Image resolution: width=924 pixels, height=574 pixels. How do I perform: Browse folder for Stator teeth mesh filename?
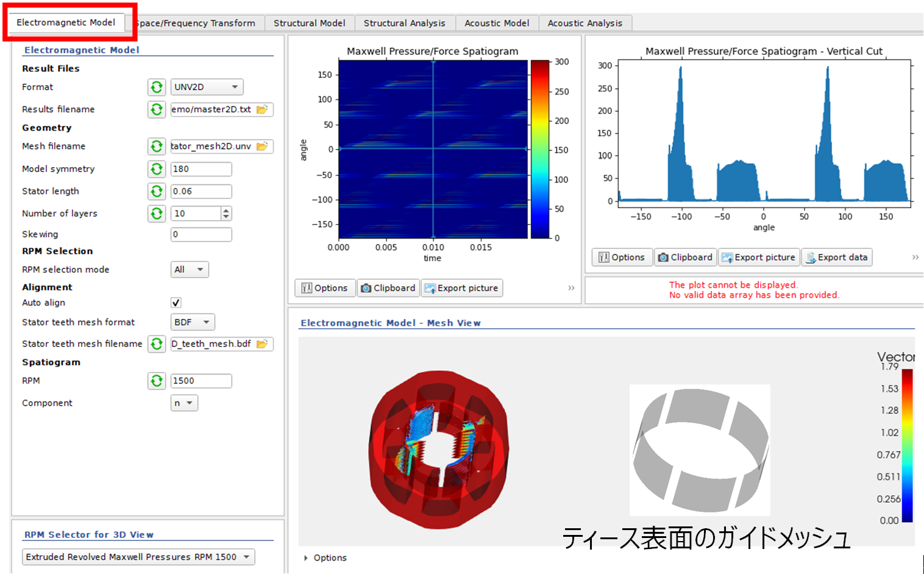[x=262, y=344]
